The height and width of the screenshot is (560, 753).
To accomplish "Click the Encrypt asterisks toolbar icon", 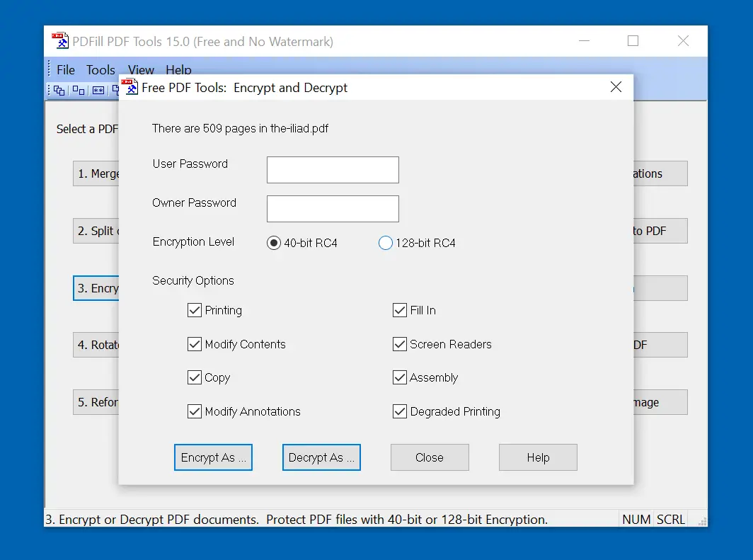I will click(98, 91).
